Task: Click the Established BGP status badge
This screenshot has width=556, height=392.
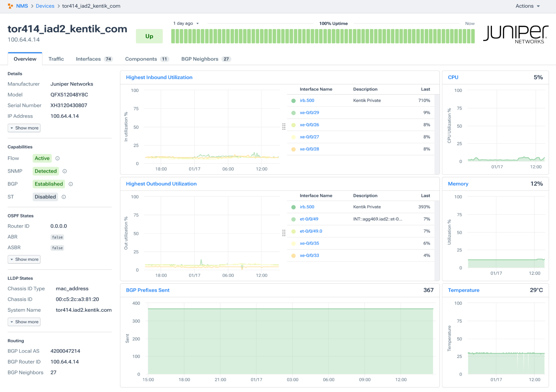Action: [x=49, y=184]
